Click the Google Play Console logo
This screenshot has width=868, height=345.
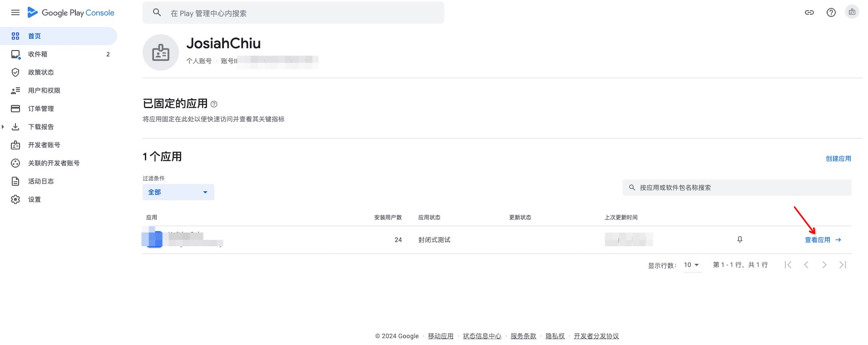pos(71,12)
